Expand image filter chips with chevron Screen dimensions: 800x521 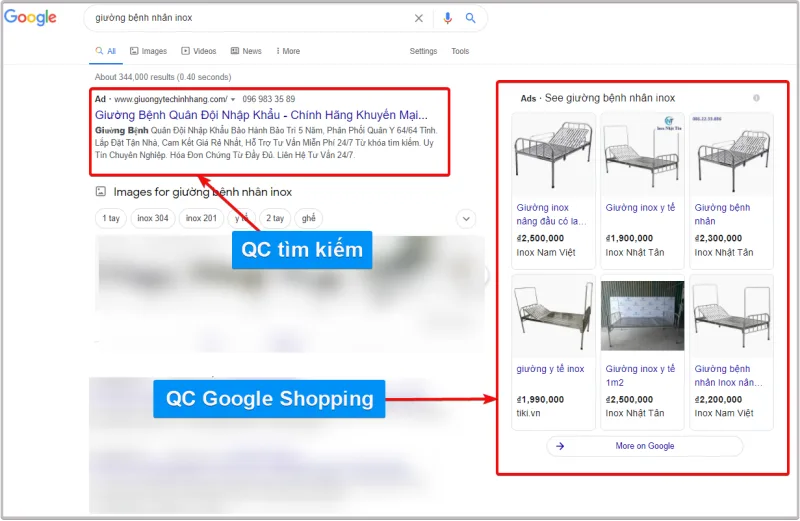(x=466, y=219)
